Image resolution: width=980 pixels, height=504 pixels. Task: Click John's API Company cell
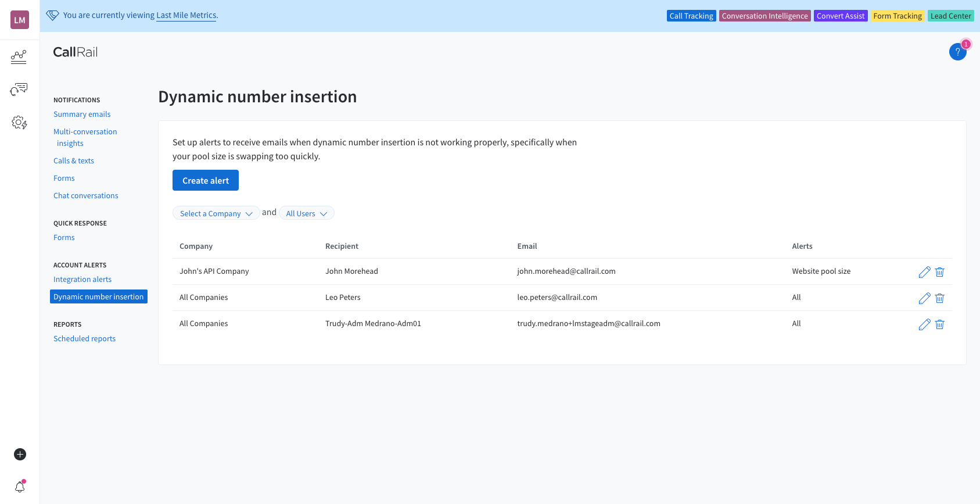click(x=214, y=271)
